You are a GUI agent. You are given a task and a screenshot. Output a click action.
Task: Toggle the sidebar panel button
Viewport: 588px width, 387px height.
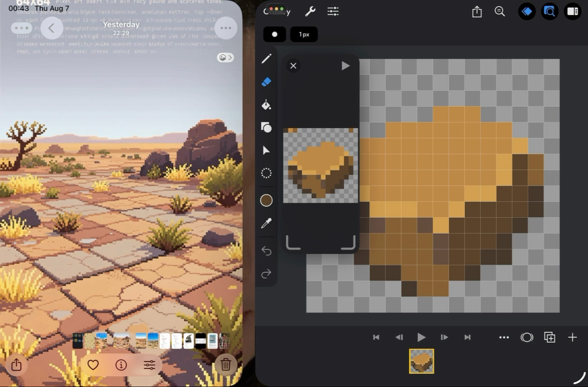573,12
